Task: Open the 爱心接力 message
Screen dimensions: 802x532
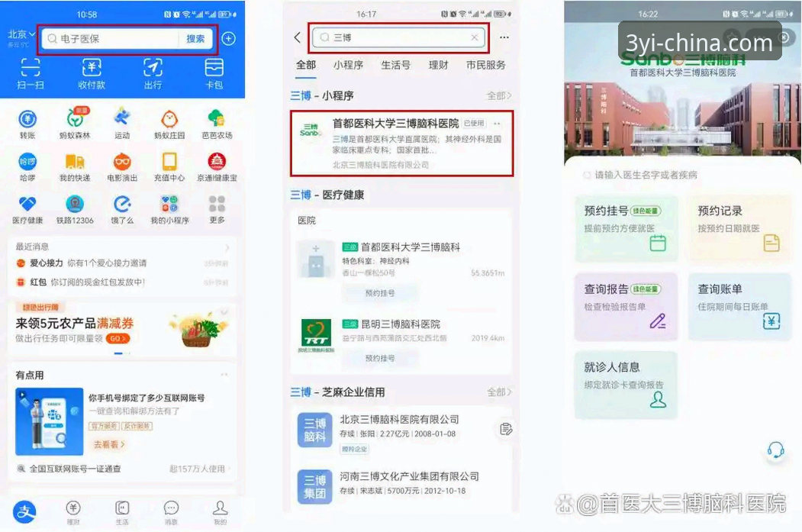Action: pyautogui.click(x=122, y=263)
